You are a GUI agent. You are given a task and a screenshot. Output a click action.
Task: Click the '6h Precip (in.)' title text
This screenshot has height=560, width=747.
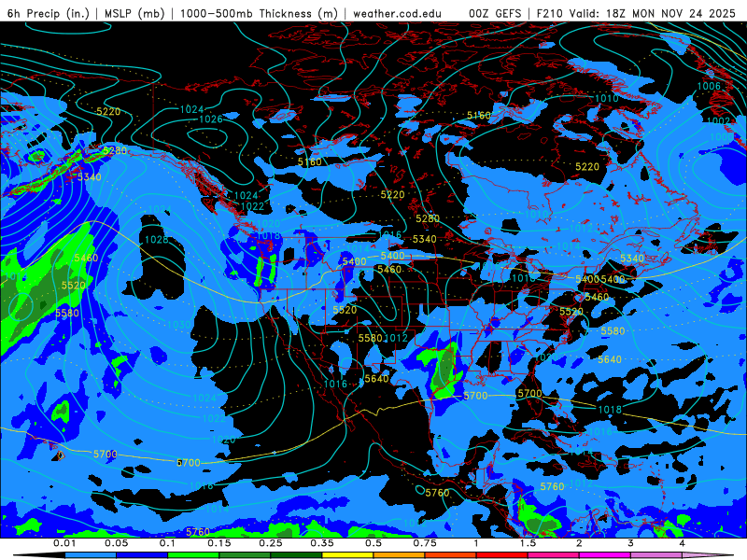(x=49, y=13)
